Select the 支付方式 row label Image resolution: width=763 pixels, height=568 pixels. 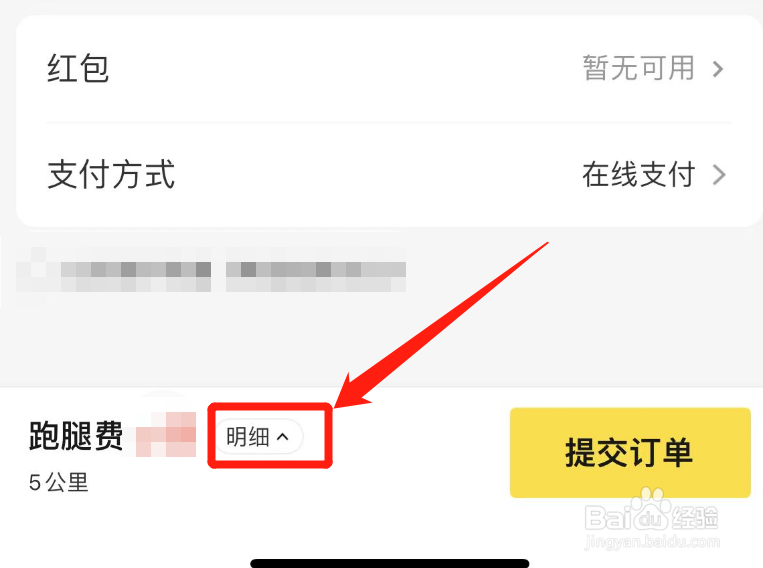click(111, 174)
